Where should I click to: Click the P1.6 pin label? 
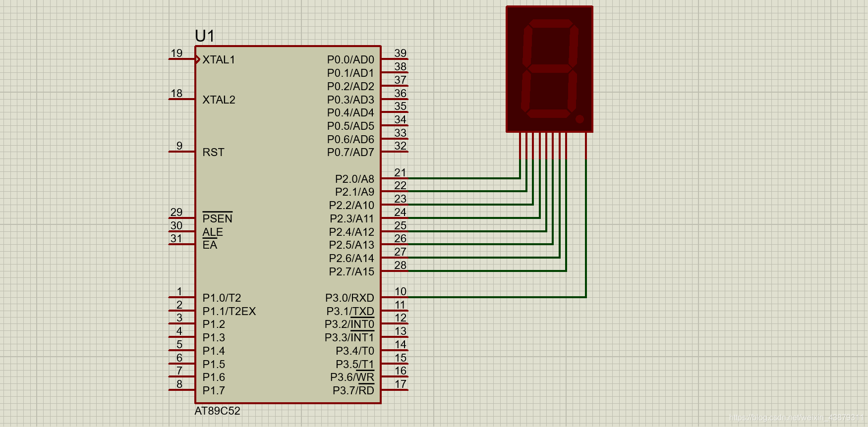point(214,377)
